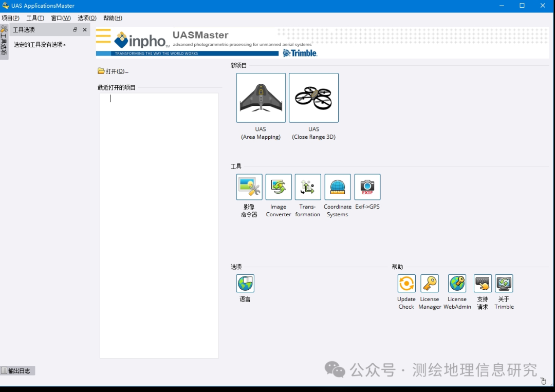555x392 pixels.
Task: Open the 语言 language options
Action: coord(245,284)
